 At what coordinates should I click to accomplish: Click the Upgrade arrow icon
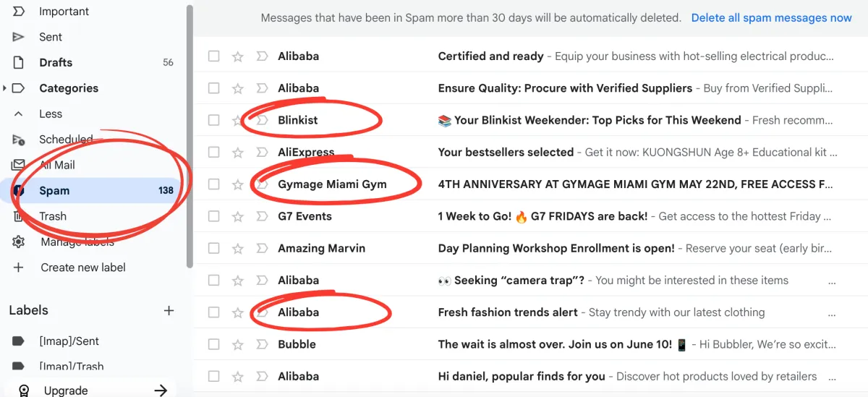click(161, 390)
